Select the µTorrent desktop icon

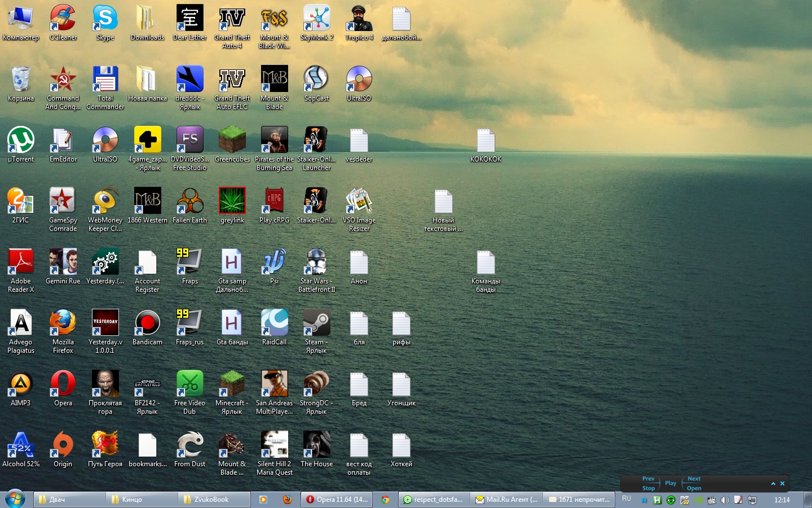[21, 140]
